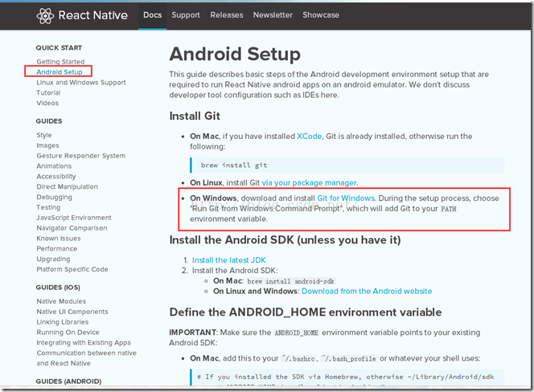Viewport: 534px width, 392px height.
Task: Open the Debugging guide
Action: tap(54, 197)
